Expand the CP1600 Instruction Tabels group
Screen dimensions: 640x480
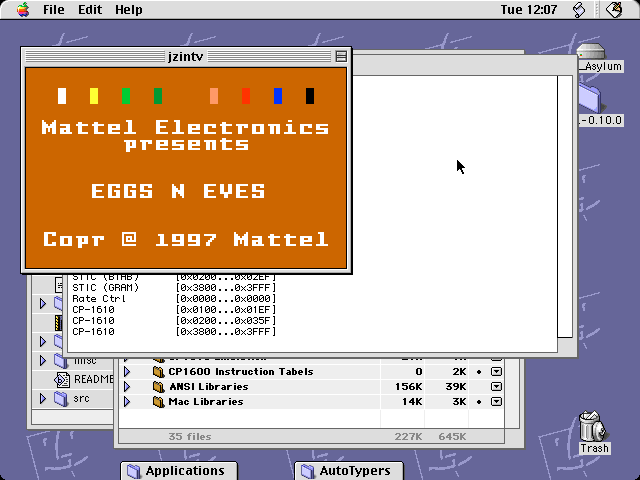coord(127,372)
